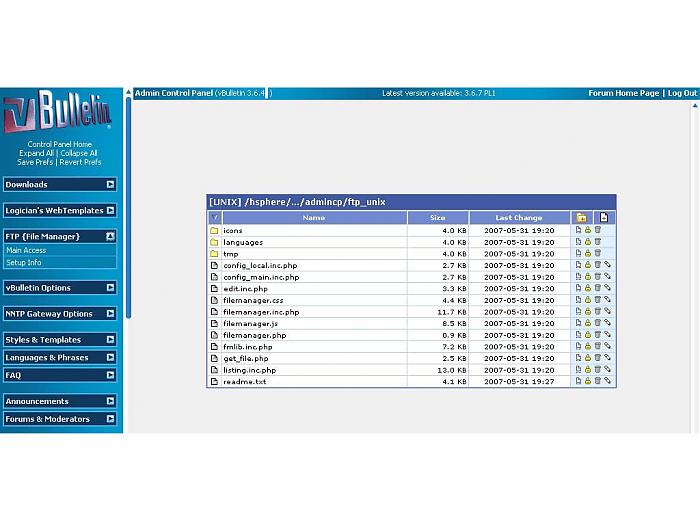Image resolution: width=700 pixels, height=525 pixels.
Task: Click the Log Out link
Action: [x=682, y=93]
